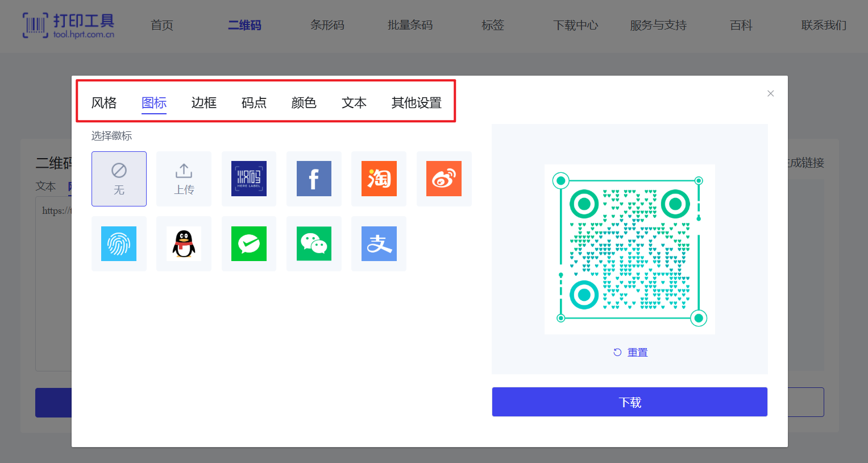Viewport: 868px width, 463px height.
Task: Choose the WeChat logo icon
Action: coord(314,243)
